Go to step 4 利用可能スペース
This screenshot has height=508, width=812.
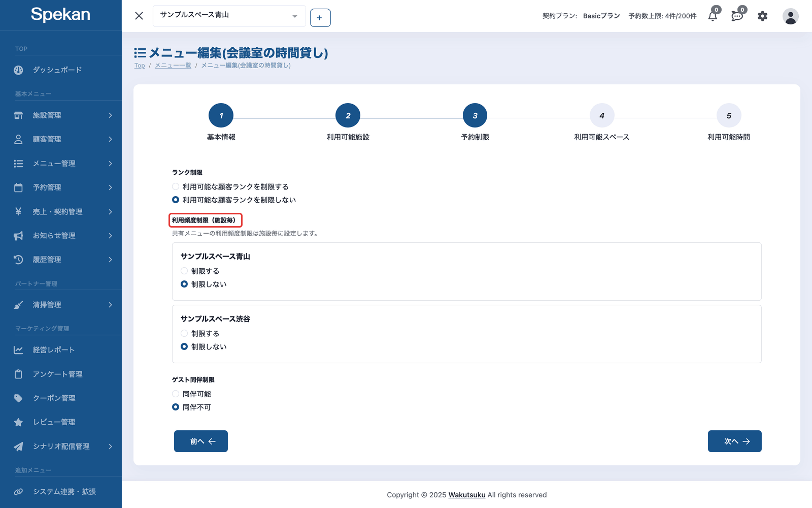pyautogui.click(x=602, y=116)
